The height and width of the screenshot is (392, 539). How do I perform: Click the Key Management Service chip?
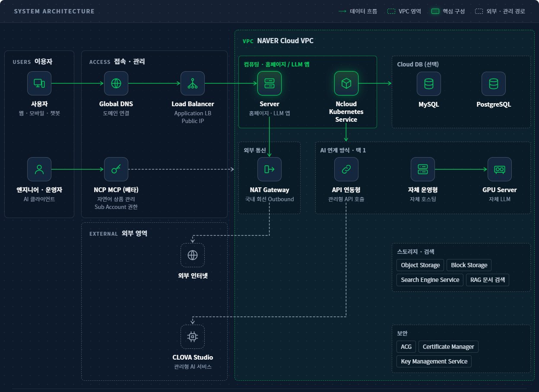(434, 361)
